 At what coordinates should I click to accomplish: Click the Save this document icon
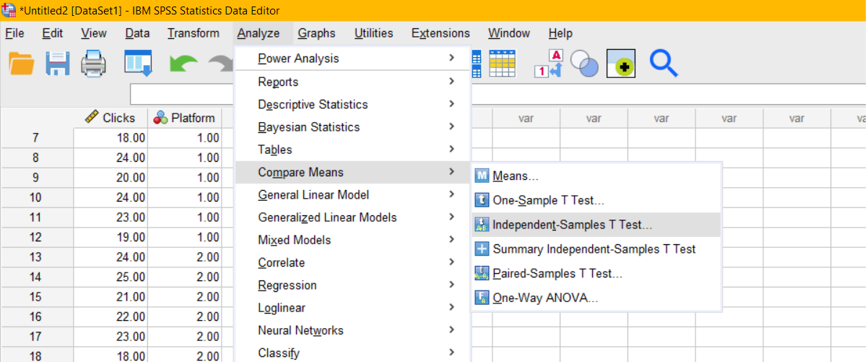(x=58, y=64)
